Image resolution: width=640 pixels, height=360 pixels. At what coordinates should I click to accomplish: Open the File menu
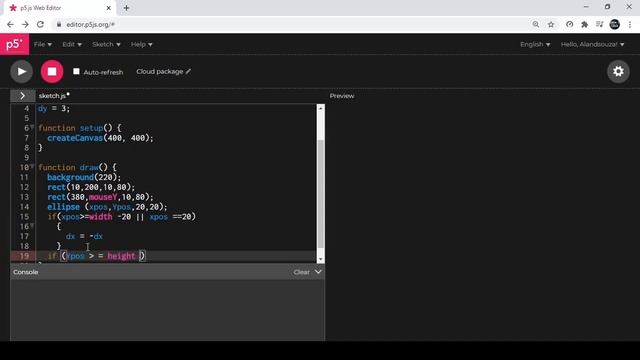point(43,44)
